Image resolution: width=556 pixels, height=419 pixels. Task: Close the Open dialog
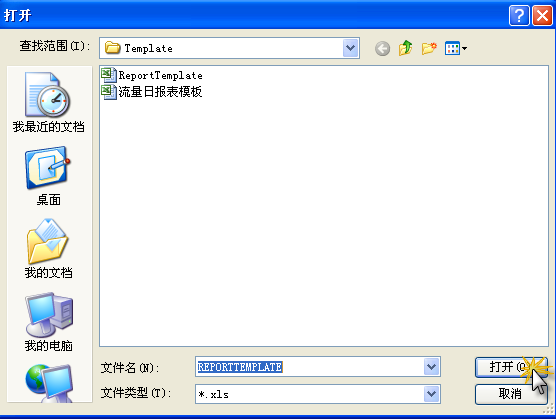(542, 16)
